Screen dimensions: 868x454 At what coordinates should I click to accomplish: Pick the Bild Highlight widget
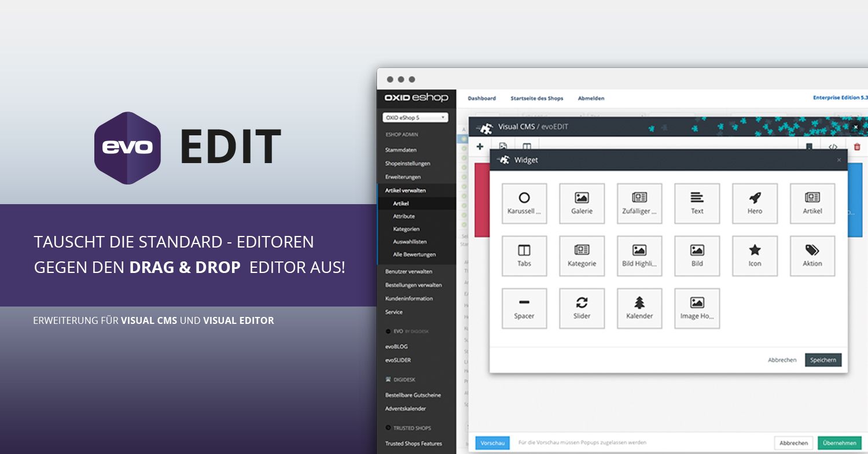(x=639, y=256)
